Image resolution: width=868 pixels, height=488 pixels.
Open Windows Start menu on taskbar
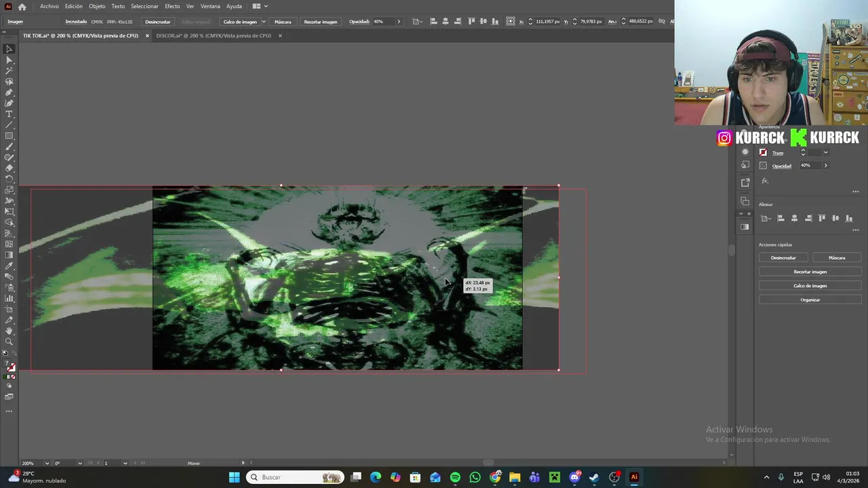click(234, 477)
